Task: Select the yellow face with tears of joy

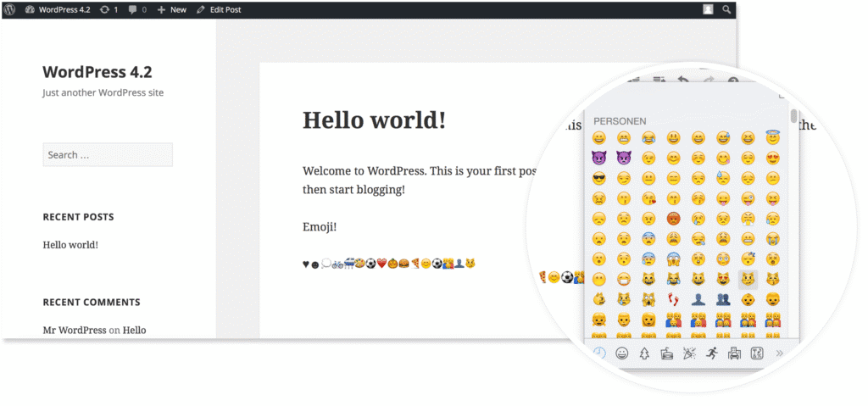Action: click(648, 138)
